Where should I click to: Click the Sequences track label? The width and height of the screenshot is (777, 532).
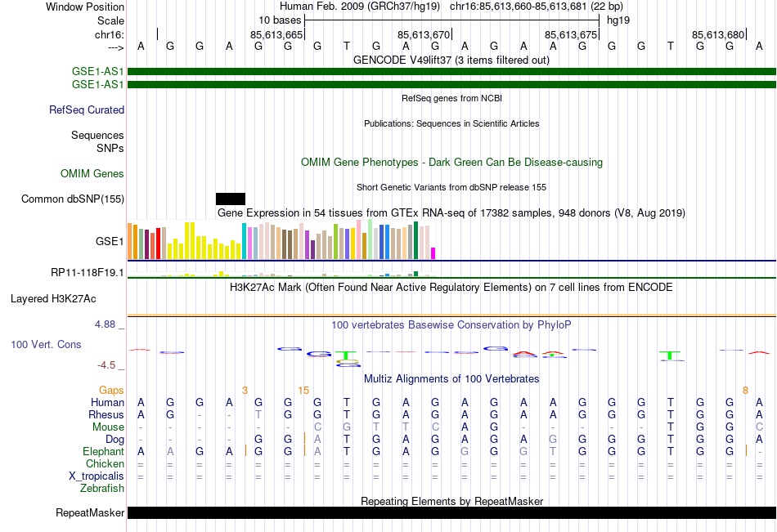point(97,135)
